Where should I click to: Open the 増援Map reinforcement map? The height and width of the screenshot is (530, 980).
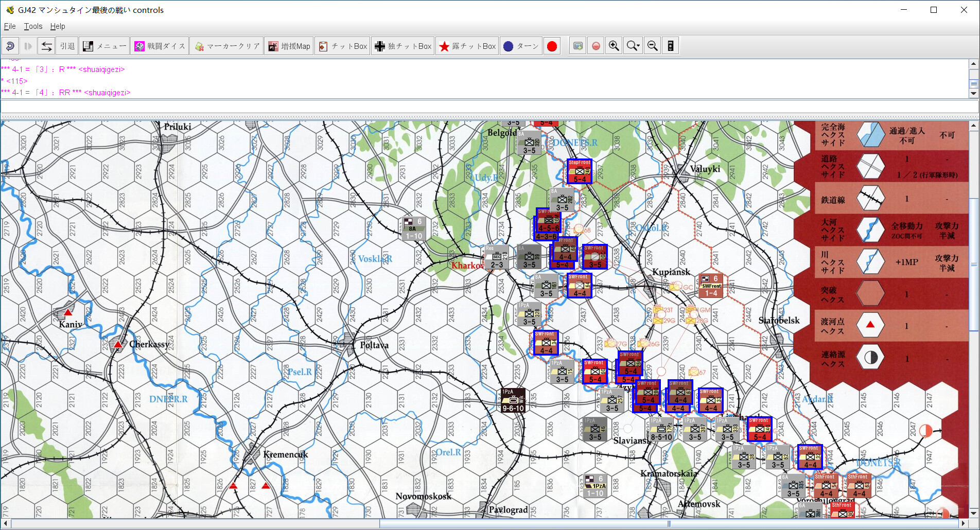point(289,46)
